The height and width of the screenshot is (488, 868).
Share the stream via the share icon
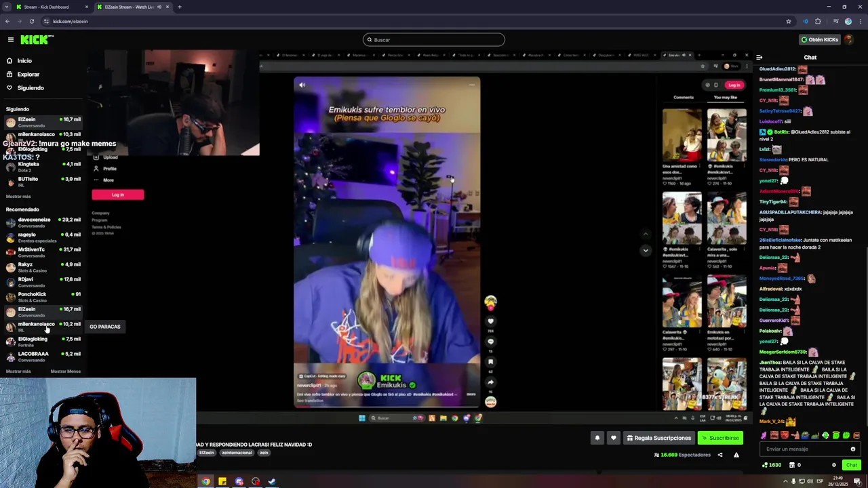pyautogui.click(x=720, y=455)
